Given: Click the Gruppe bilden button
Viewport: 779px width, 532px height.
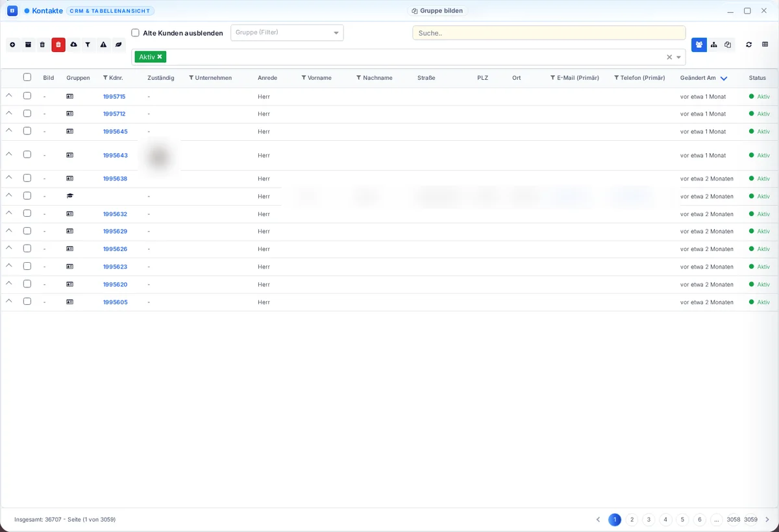Looking at the screenshot, I should tap(438, 11).
